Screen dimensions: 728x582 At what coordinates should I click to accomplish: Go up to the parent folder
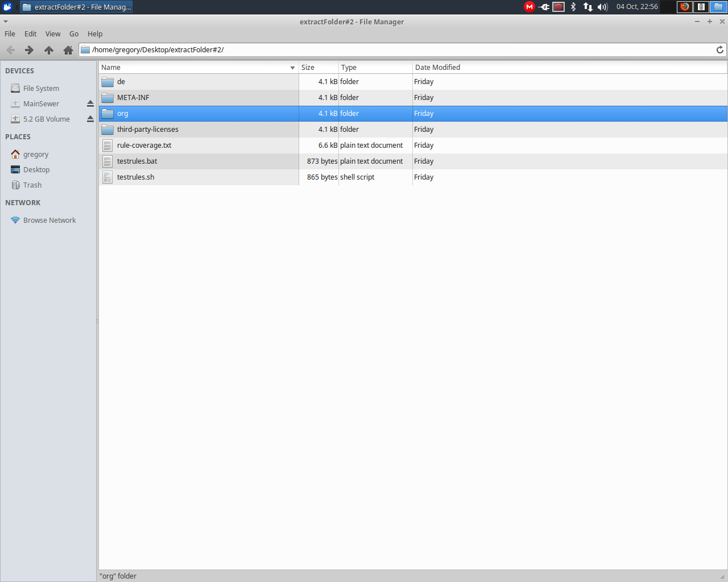pos(49,50)
